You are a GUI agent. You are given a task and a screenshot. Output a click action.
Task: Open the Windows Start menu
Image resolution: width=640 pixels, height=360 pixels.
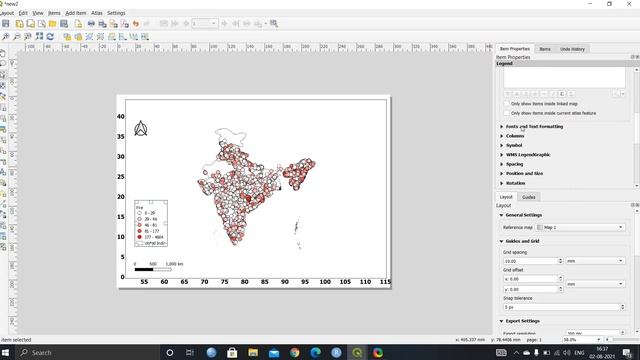[x=5, y=353]
